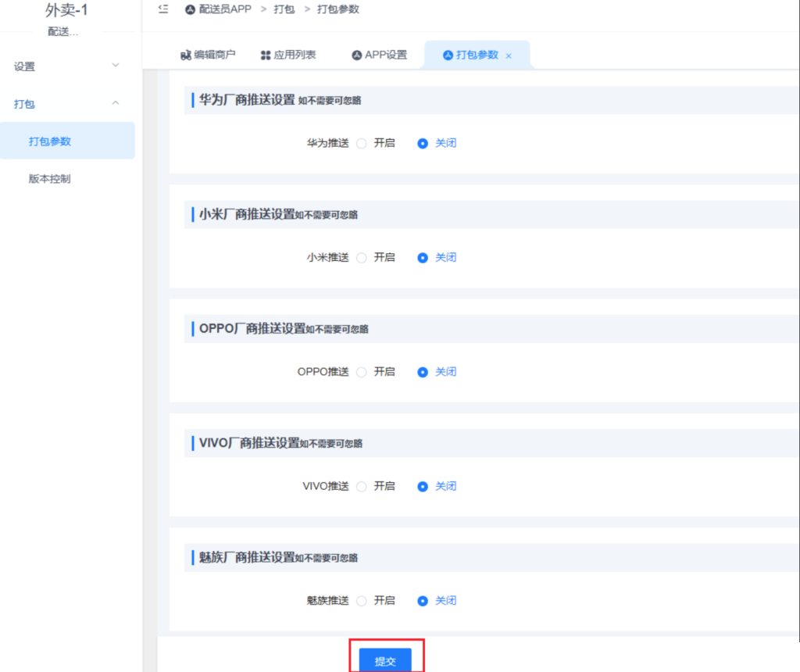Switch to the 应用列表 tab

point(295,55)
